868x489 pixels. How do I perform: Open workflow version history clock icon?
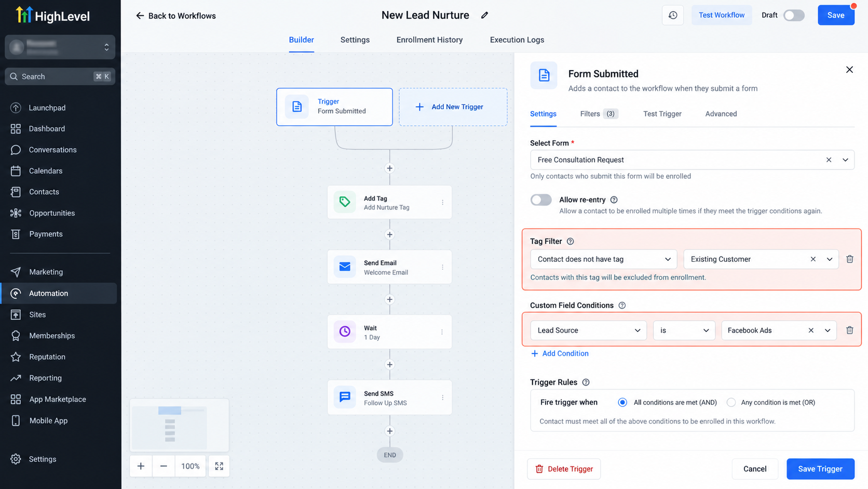click(673, 15)
